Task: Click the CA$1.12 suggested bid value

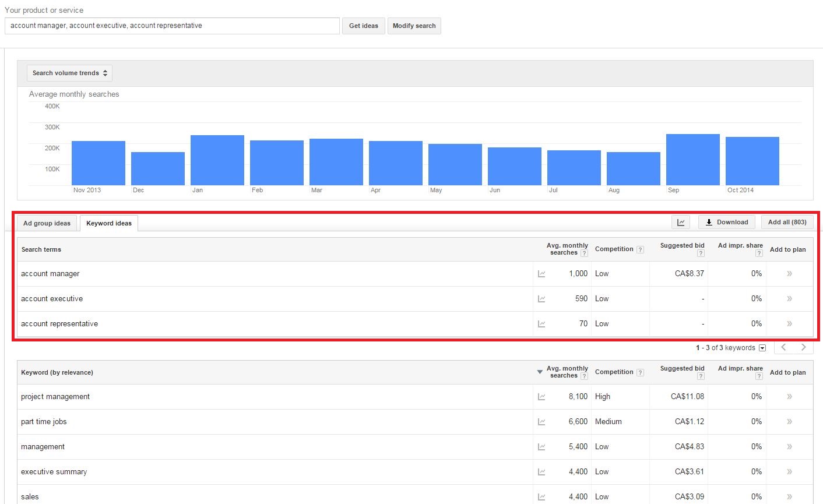Action: pos(690,422)
